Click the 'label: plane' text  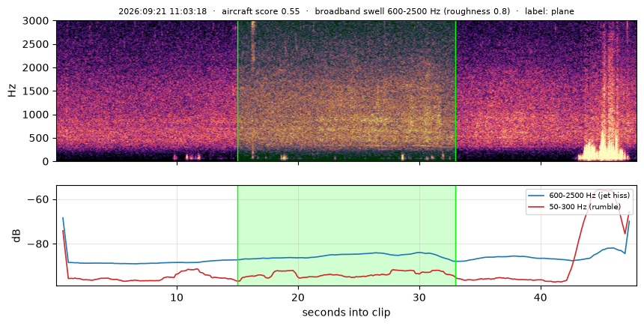549,11
